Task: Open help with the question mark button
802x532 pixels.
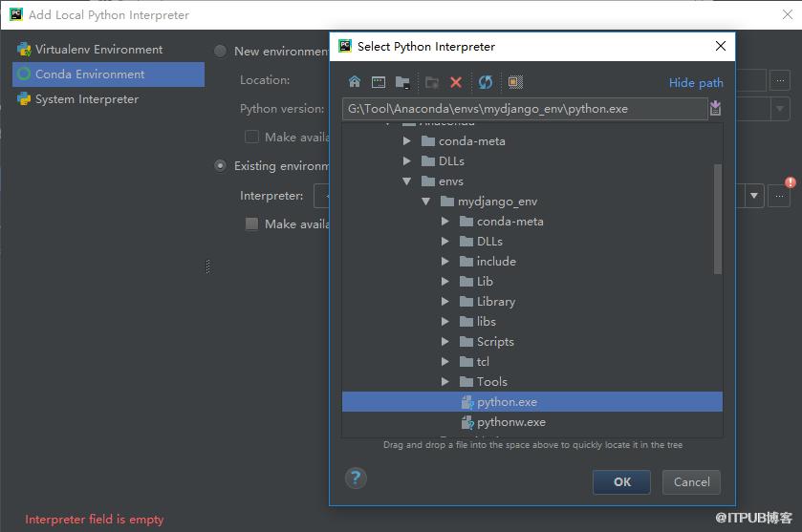Action: (x=356, y=479)
